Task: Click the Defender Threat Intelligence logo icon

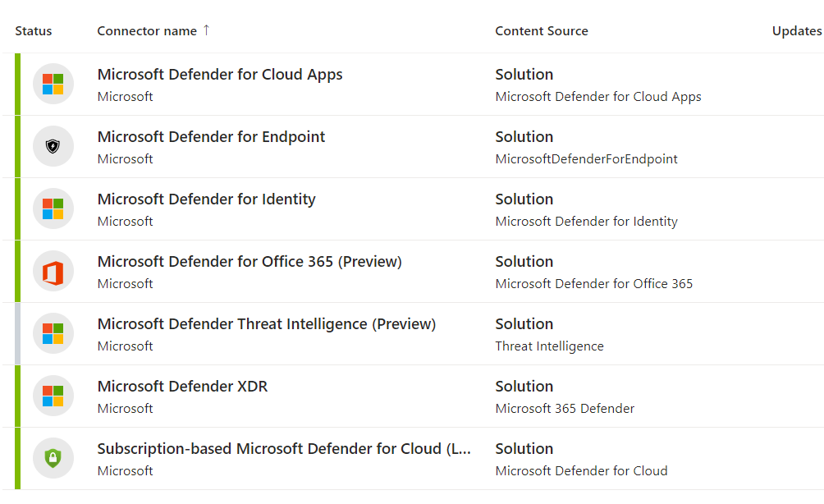Action: click(x=53, y=333)
